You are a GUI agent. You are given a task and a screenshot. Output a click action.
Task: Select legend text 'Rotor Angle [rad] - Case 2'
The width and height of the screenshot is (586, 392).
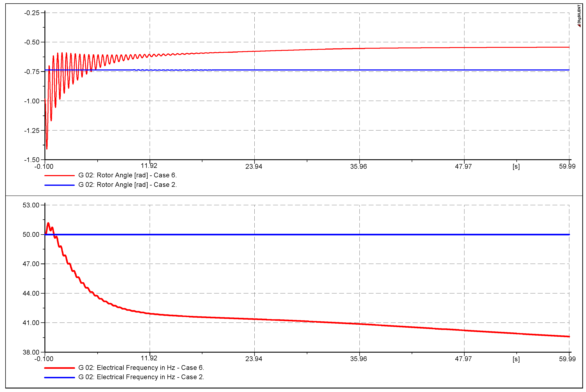[x=127, y=185]
